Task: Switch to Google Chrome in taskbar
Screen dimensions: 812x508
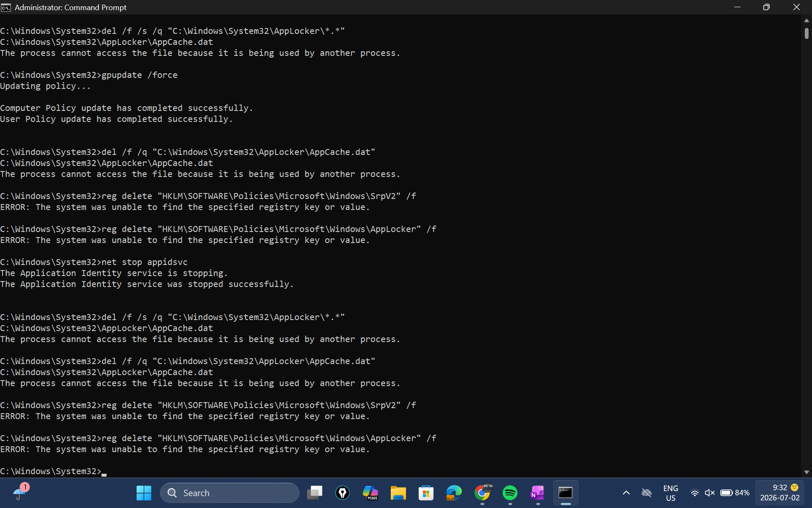Action: point(482,493)
